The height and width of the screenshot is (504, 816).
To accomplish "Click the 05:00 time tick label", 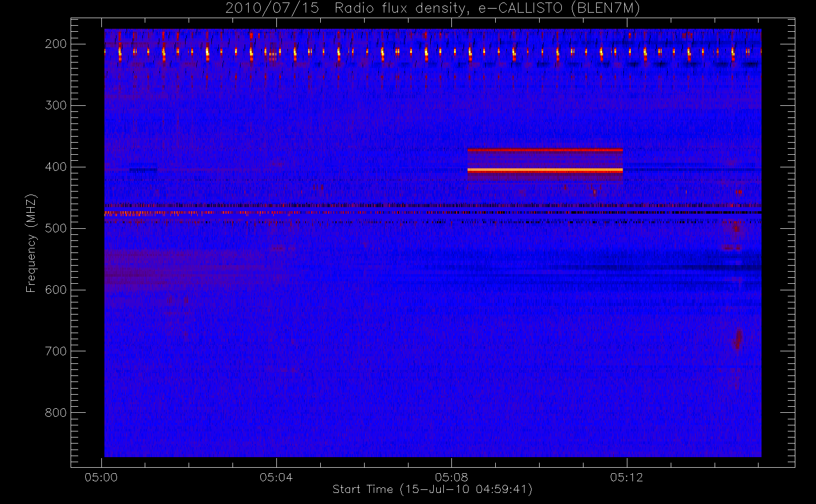I will pos(101,477).
